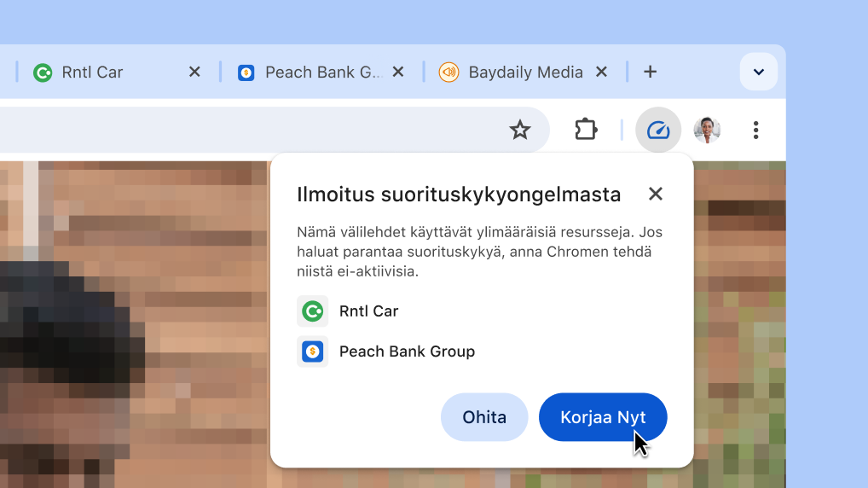Switch to the Baydaily Media tab
This screenshot has height=488, width=868.
tap(524, 72)
